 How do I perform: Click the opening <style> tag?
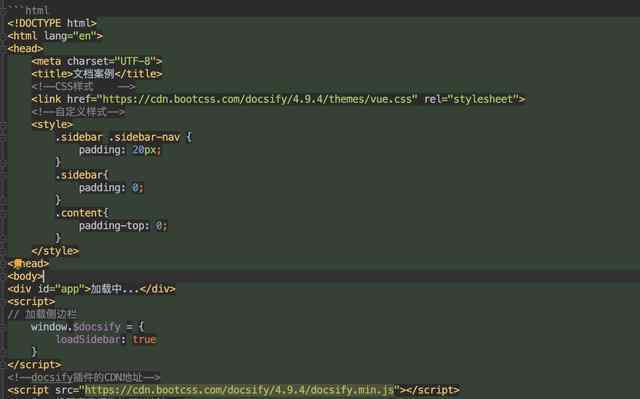[52, 124]
